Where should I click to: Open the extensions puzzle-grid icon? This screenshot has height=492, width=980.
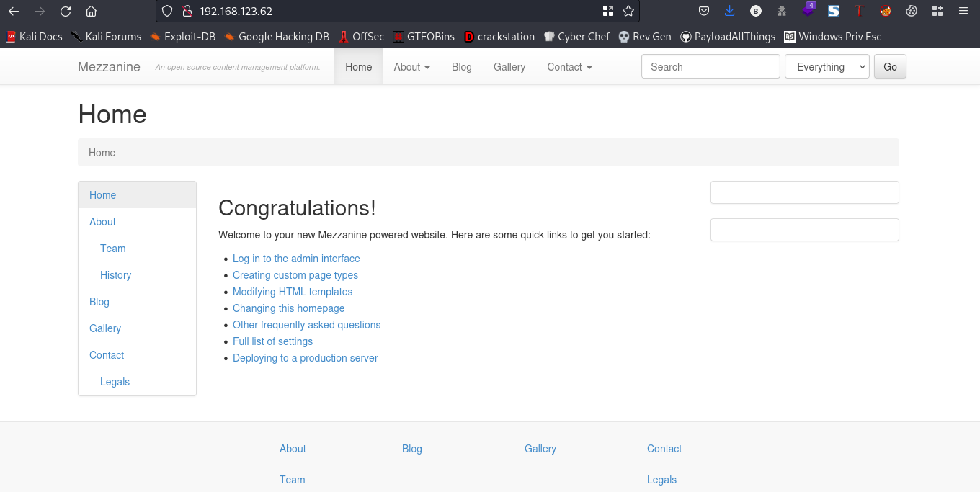(x=937, y=11)
